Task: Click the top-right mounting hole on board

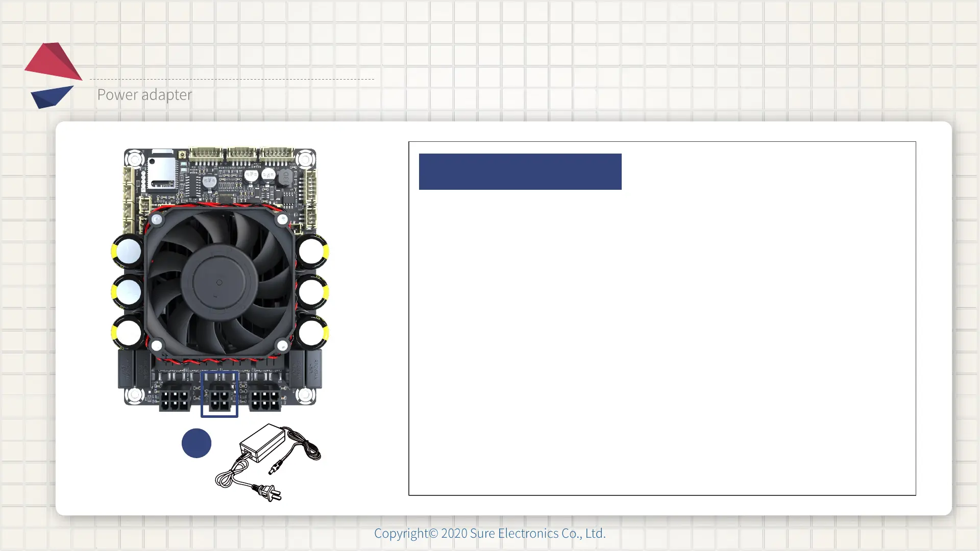Action: coord(305,160)
